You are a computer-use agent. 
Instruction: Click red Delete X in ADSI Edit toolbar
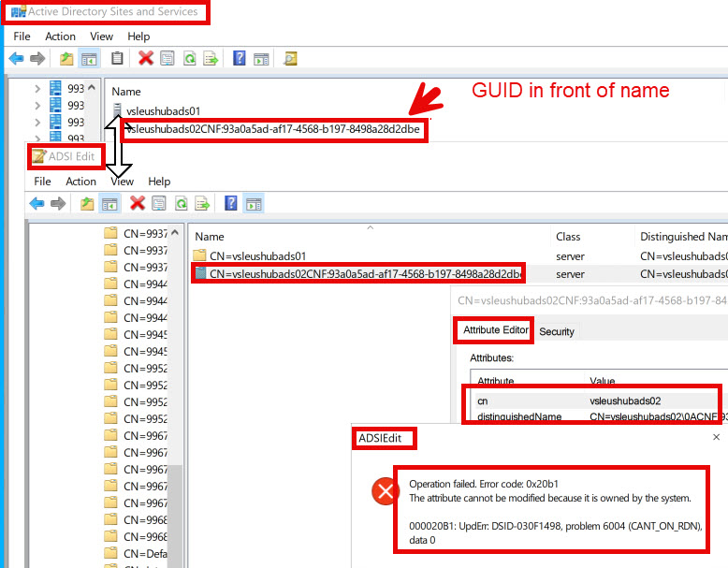click(138, 203)
